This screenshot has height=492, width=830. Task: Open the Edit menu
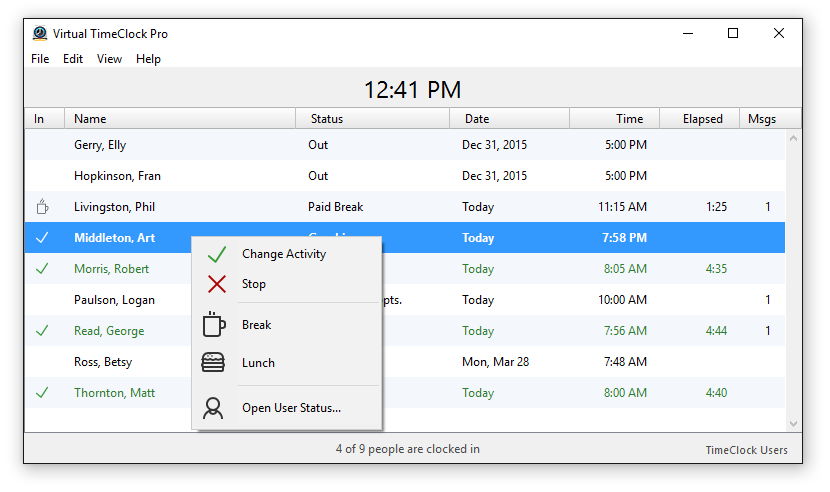coord(73,59)
